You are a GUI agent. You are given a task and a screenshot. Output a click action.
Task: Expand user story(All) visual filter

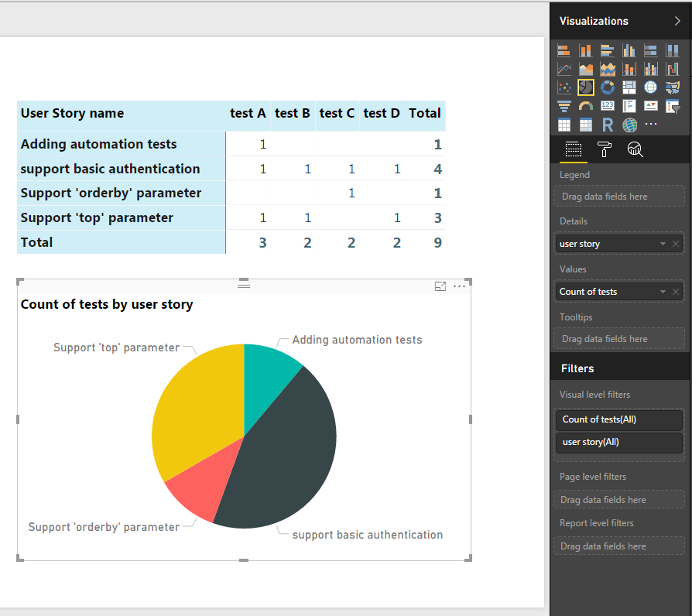[618, 443]
